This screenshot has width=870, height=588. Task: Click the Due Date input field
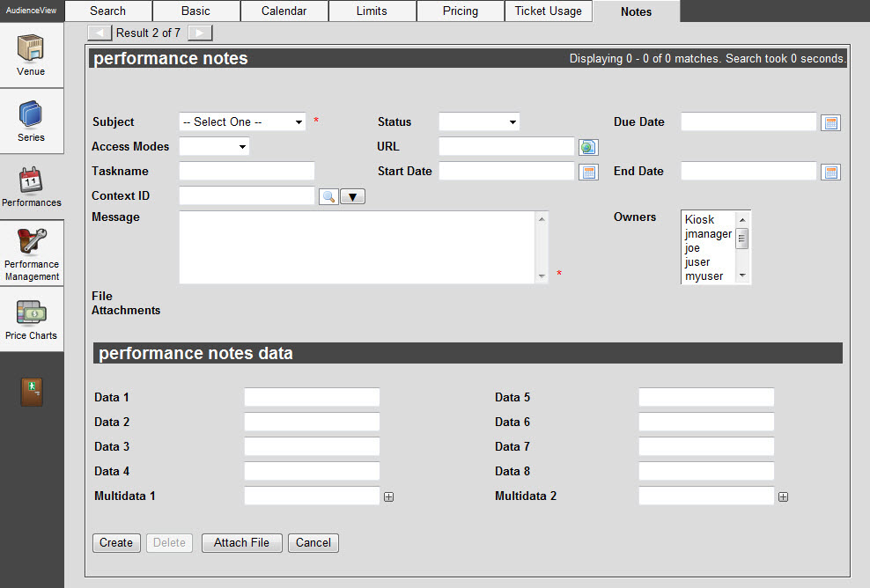tap(749, 121)
